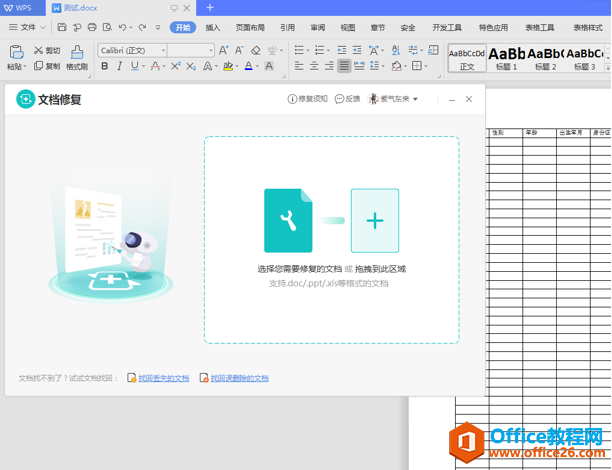Screen dimensions: 612x470
Task: Click the 剪切 (Cut) scissors icon
Action: [38, 50]
